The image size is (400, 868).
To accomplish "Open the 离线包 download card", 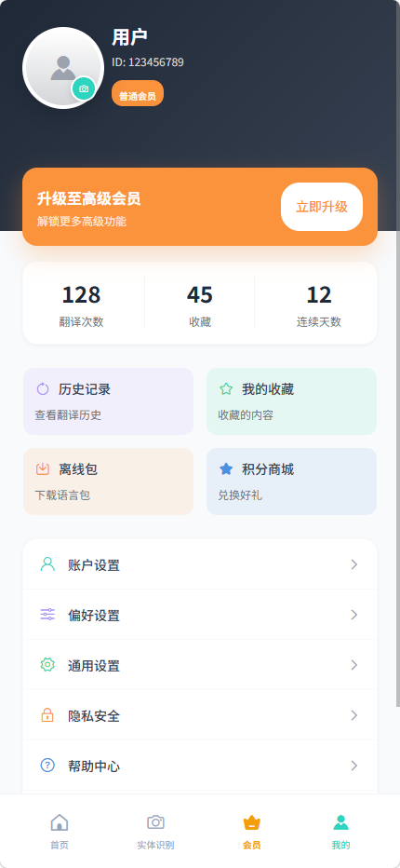I will pos(109,481).
